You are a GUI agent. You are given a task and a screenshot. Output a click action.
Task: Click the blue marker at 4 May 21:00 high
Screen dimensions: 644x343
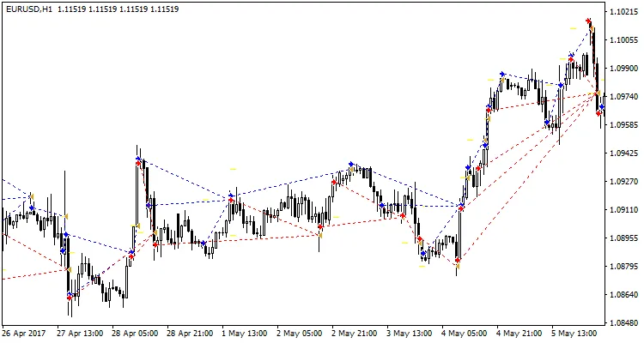(502, 75)
